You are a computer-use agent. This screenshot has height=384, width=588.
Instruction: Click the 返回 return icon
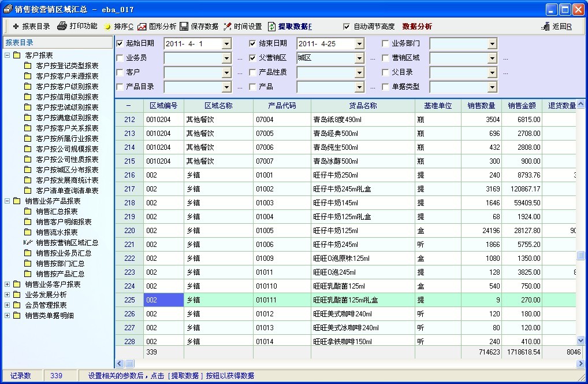pos(545,27)
